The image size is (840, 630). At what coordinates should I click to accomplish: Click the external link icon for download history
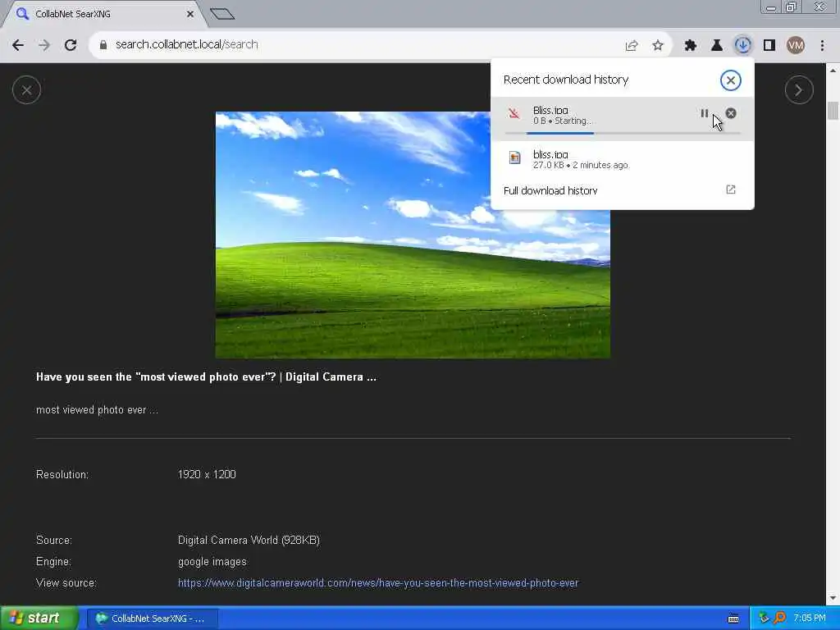[731, 189]
